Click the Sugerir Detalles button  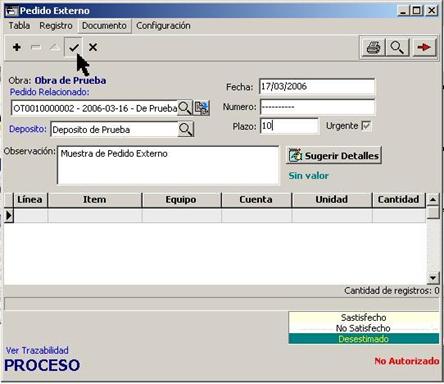[x=334, y=156]
